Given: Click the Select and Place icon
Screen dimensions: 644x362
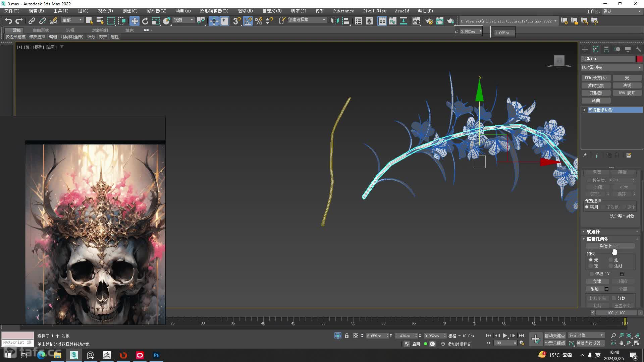Looking at the screenshot, I should click(x=167, y=21).
